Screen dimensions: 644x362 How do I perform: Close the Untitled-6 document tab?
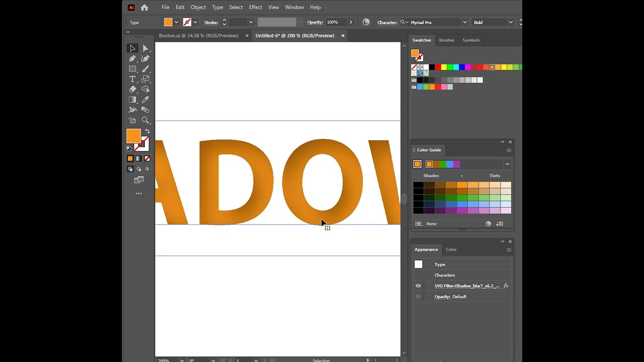coord(343,36)
